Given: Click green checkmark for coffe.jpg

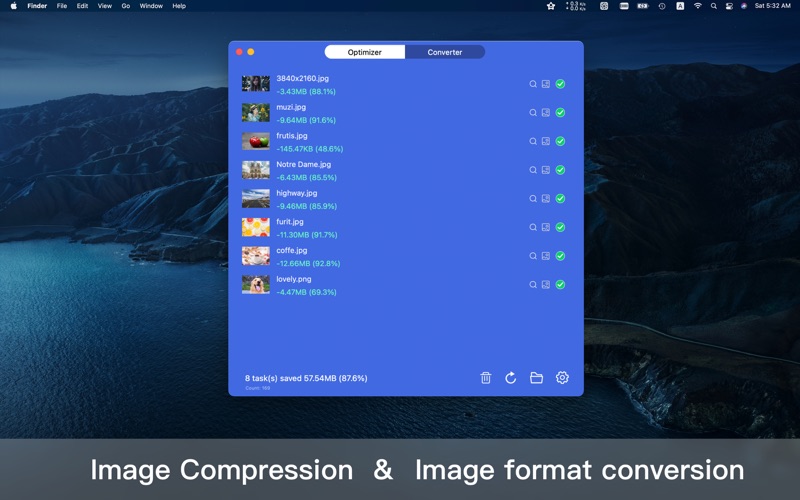Looking at the screenshot, I should (560, 256).
